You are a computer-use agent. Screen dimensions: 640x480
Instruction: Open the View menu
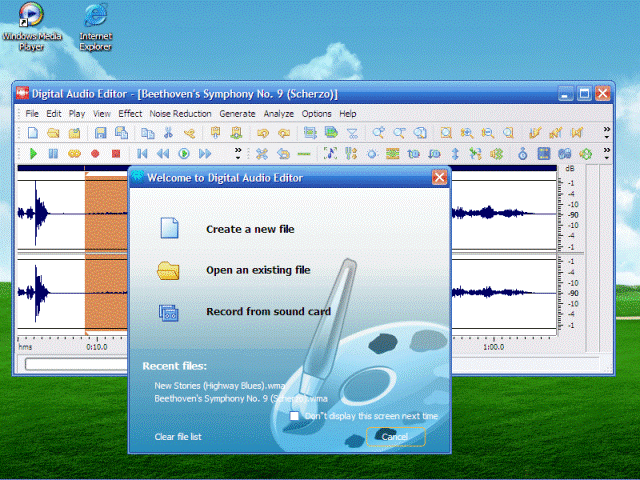click(102, 113)
